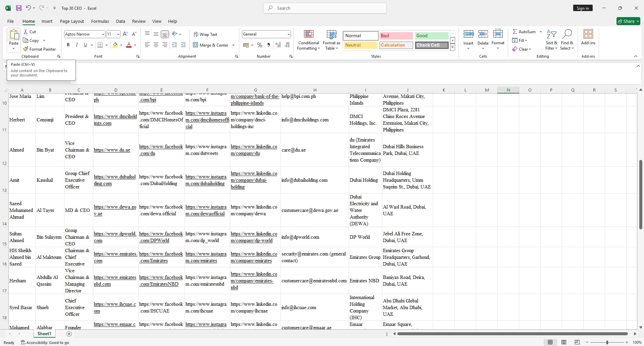
Task: Apply the fill color bucket
Action: (115, 45)
